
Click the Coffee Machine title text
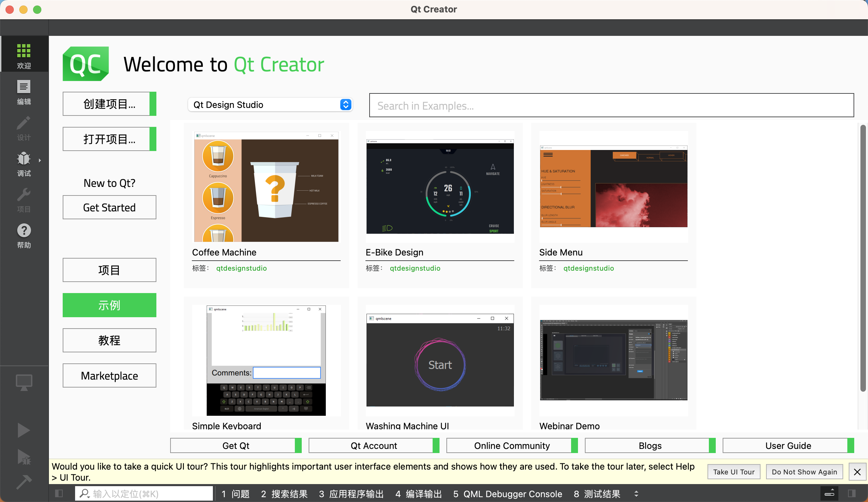tap(224, 252)
